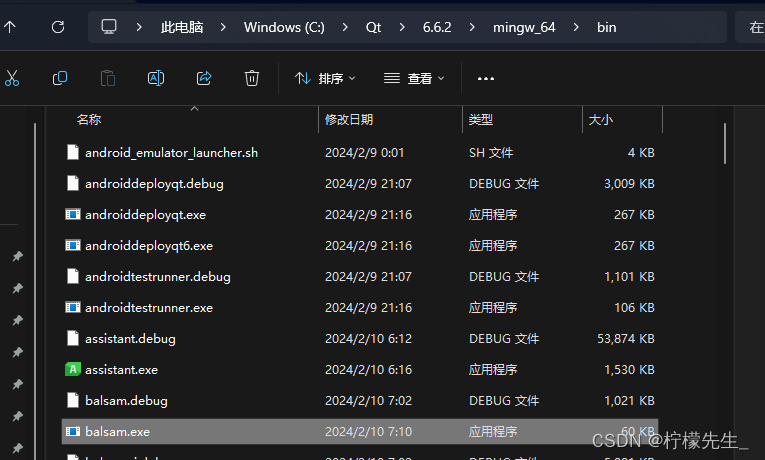Click the Up directory arrow
765x460 pixels.
coord(10,27)
